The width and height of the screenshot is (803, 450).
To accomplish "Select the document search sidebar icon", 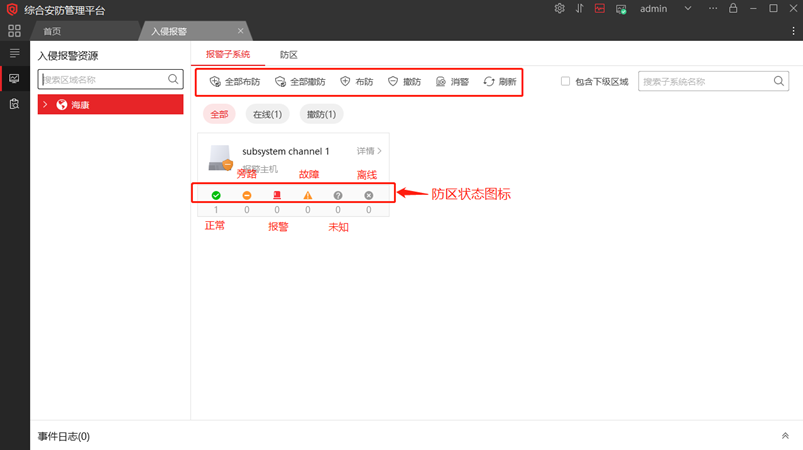I will 14,104.
